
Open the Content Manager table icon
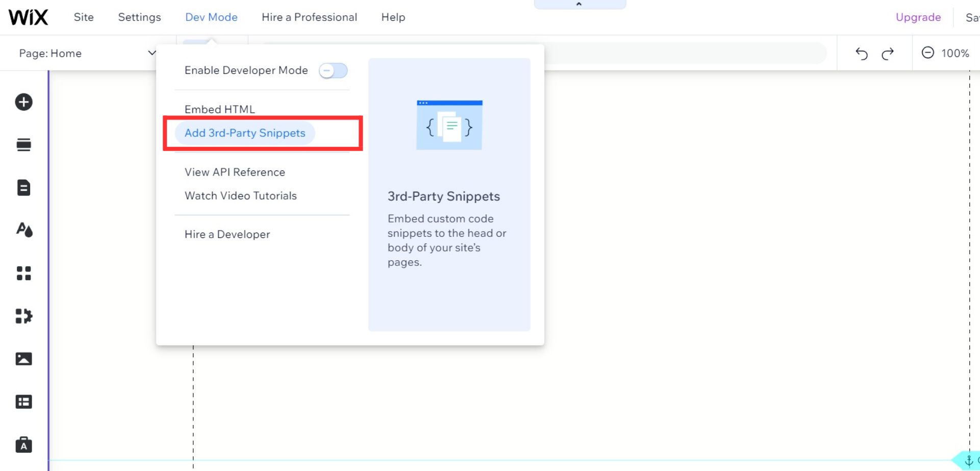pos(23,402)
